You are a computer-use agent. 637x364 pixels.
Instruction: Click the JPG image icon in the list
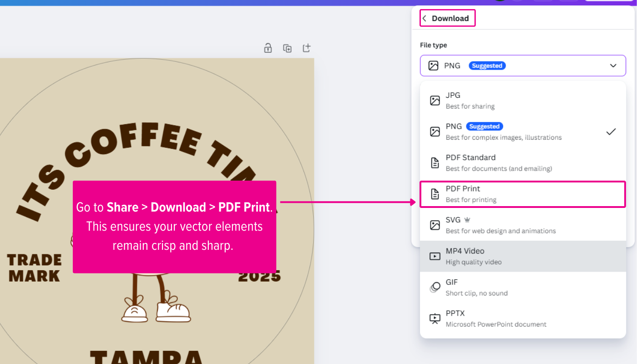(434, 100)
